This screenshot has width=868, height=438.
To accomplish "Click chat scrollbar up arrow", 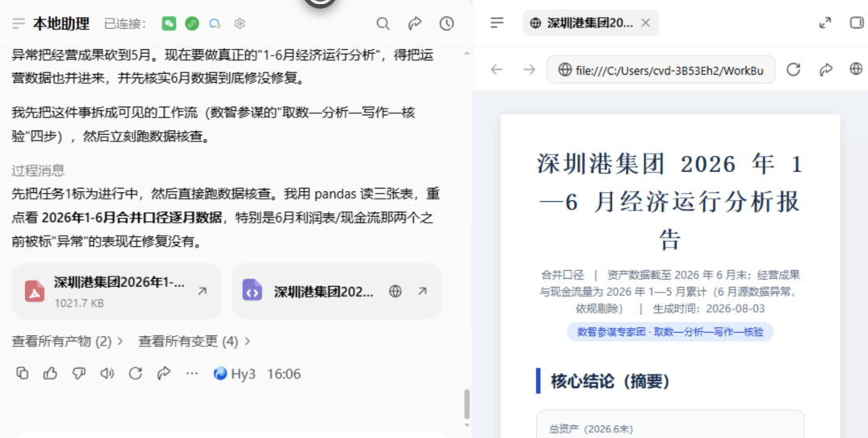I will click(467, 53).
